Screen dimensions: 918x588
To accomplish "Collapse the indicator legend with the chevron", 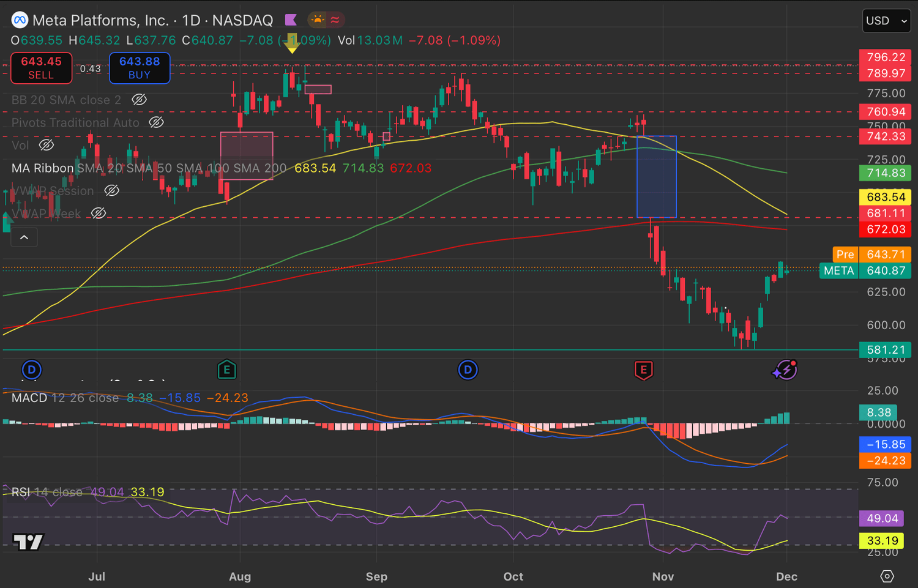I will 24,237.
